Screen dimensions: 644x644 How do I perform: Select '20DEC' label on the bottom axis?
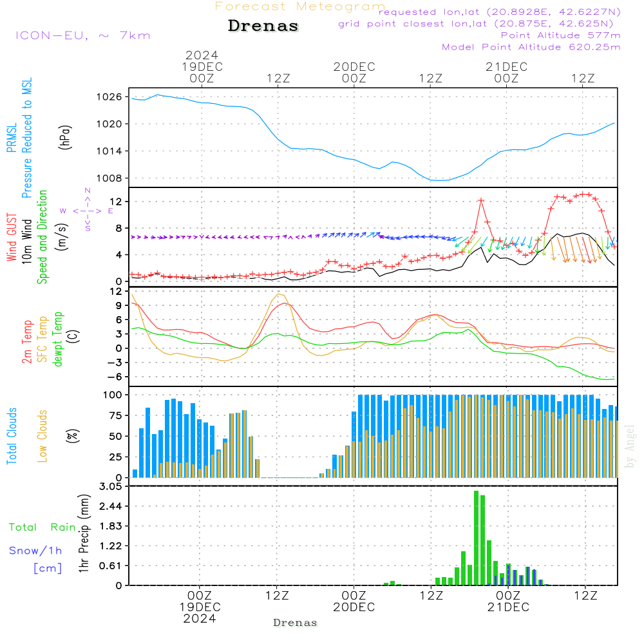pyautogui.click(x=354, y=607)
